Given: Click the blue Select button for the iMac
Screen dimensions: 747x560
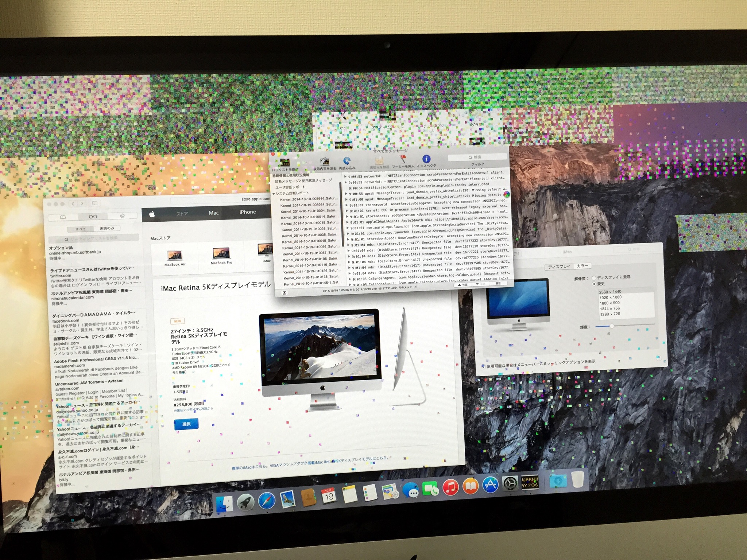Looking at the screenshot, I should pos(186,424).
